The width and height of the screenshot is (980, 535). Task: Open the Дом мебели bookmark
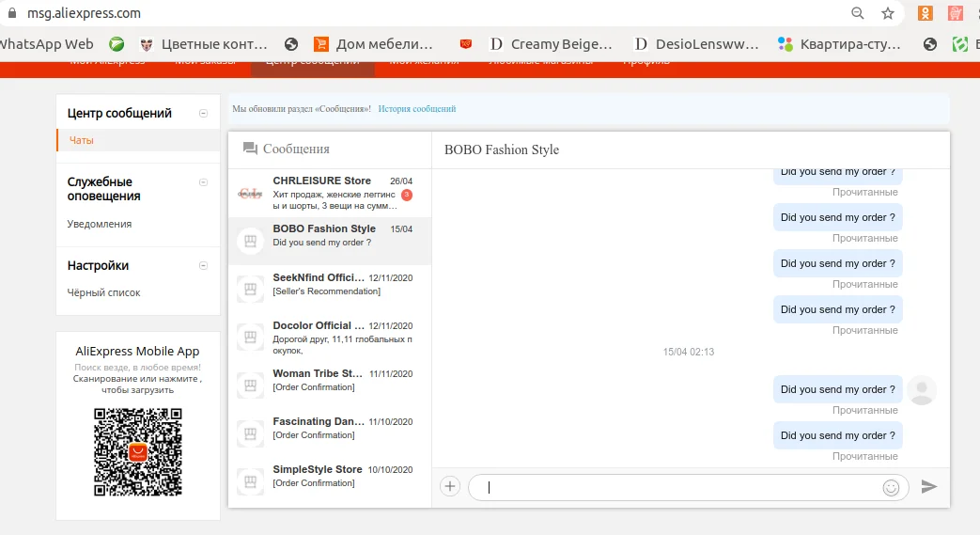(x=373, y=44)
